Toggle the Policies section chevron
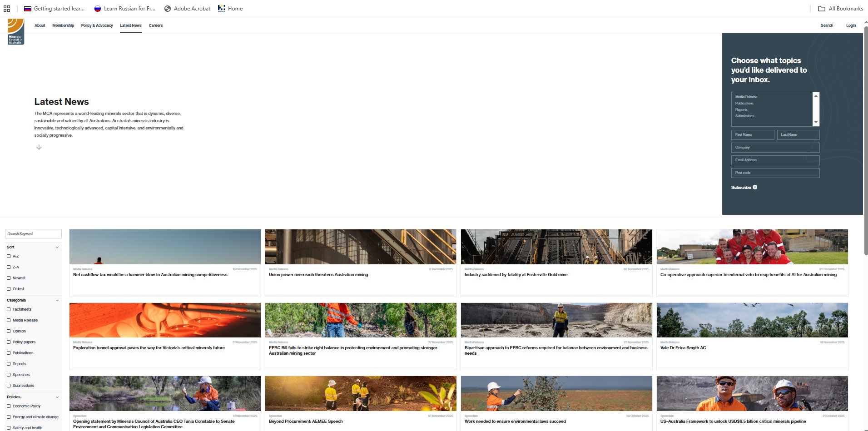The width and height of the screenshot is (868, 431). [57, 397]
